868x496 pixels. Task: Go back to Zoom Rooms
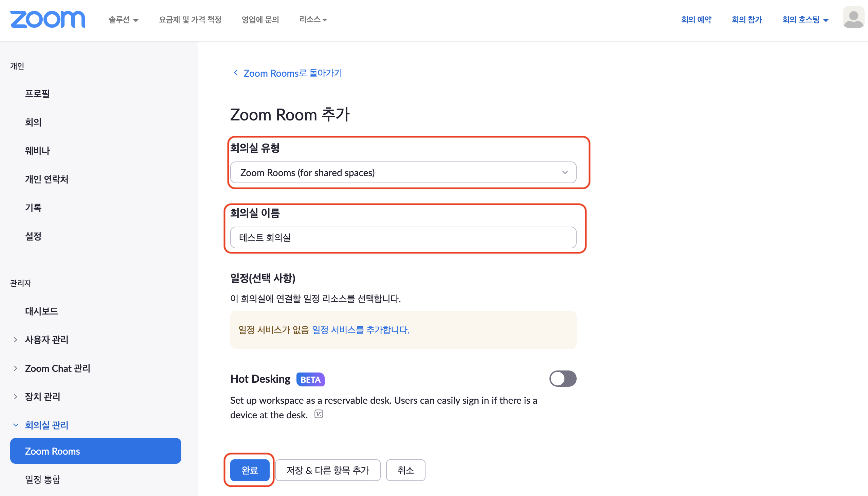[287, 73]
